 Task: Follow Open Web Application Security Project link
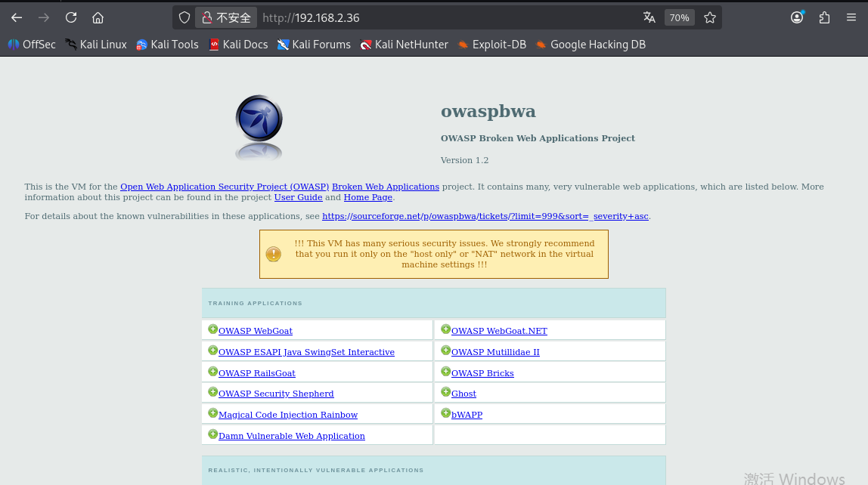pos(225,187)
